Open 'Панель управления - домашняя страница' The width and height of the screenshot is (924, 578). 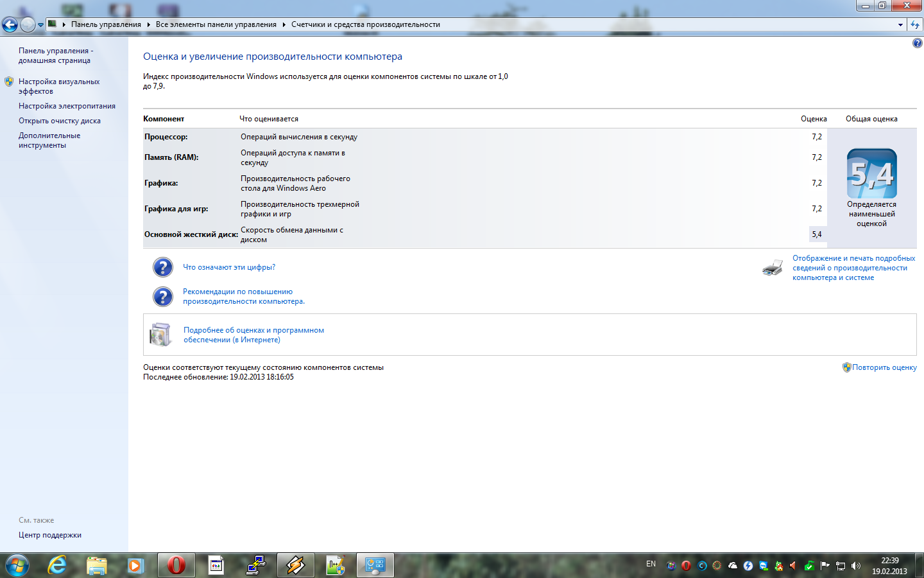(56, 55)
